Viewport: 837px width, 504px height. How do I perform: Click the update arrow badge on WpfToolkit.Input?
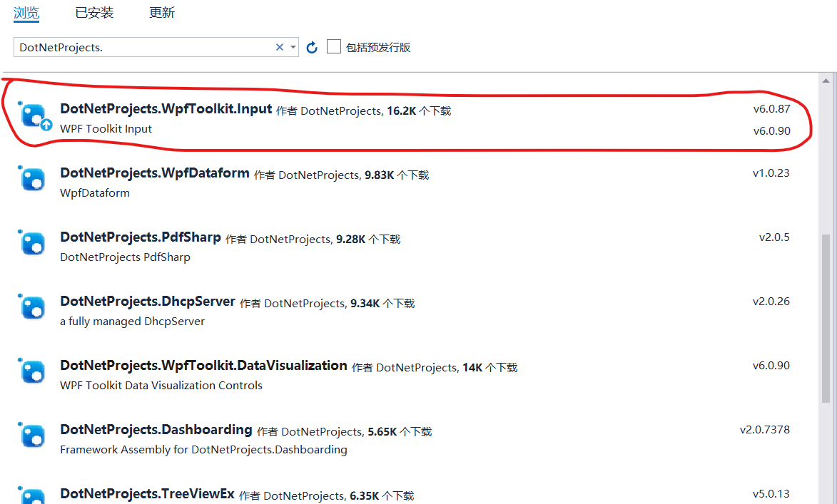pos(47,123)
